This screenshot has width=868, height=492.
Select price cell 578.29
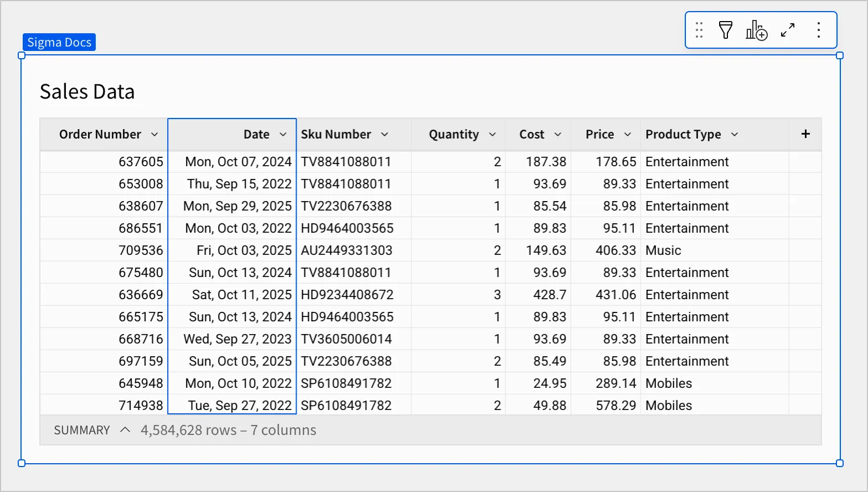click(606, 405)
